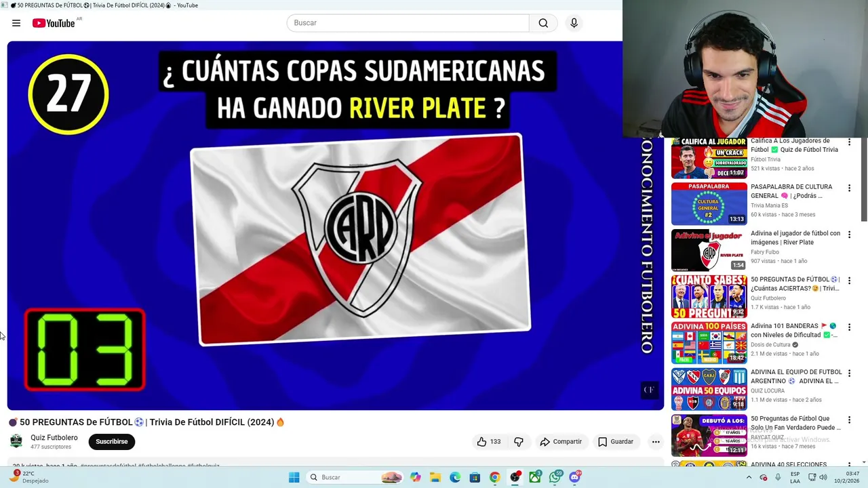Show hidden system tray icons
The height and width of the screenshot is (488, 868).
(749, 478)
